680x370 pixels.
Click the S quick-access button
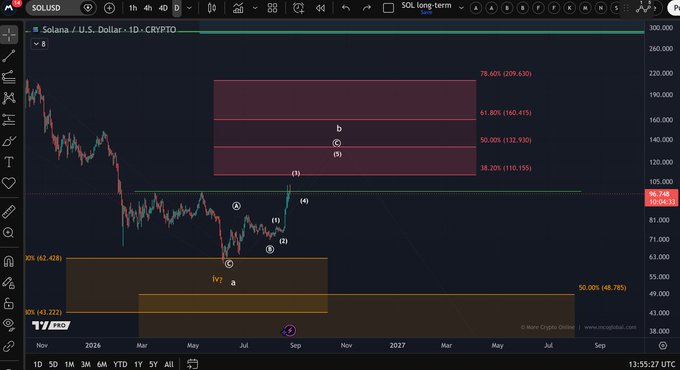pyautogui.click(x=616, y=8)
